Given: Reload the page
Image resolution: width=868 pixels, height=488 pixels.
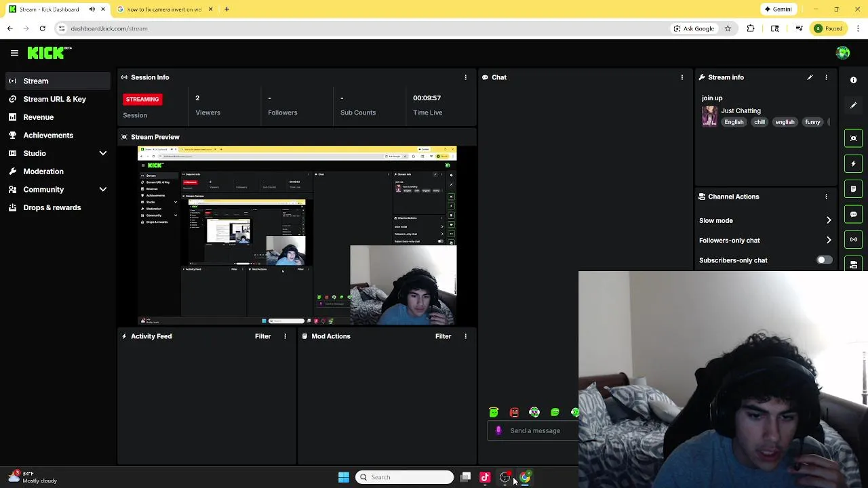Looking at the screenshot, I should 42,28.
